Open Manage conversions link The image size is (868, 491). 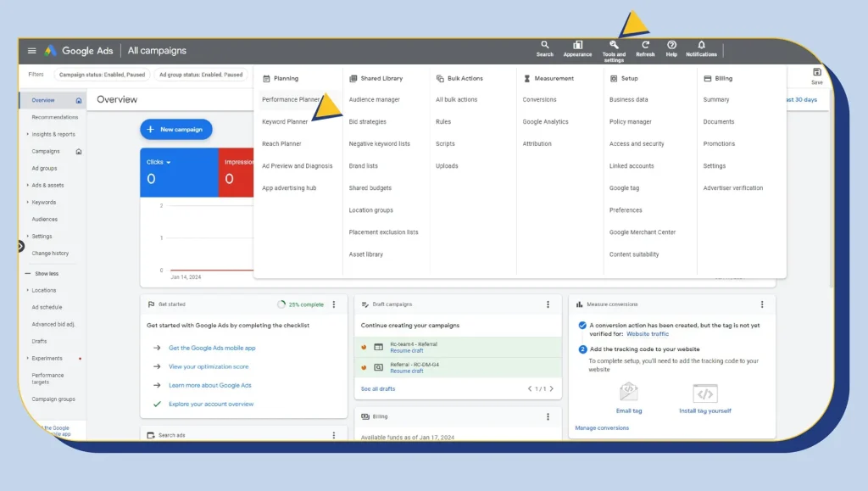[602, 428]
